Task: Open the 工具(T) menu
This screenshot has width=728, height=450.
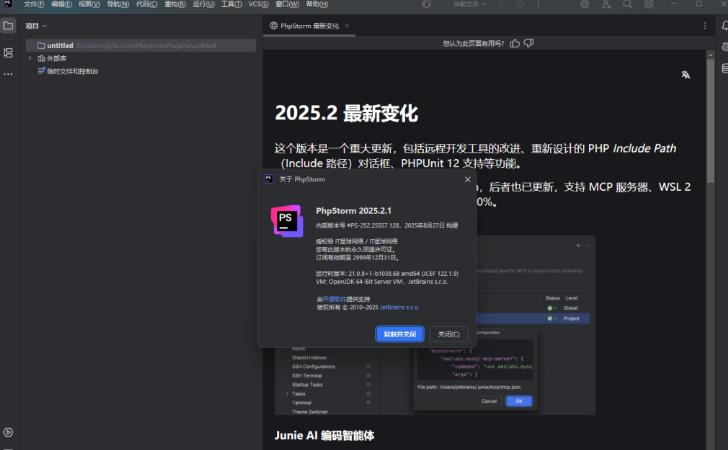Action: pyautogui.click(x=231, y=4)
